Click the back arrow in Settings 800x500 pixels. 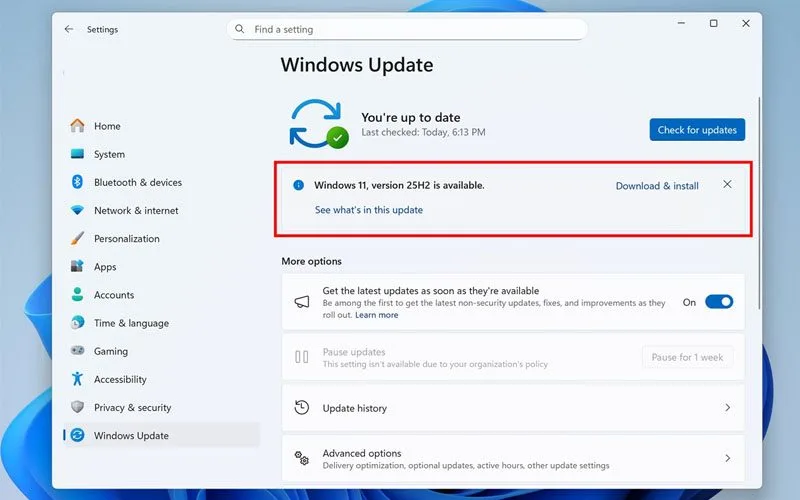(69, 30)
